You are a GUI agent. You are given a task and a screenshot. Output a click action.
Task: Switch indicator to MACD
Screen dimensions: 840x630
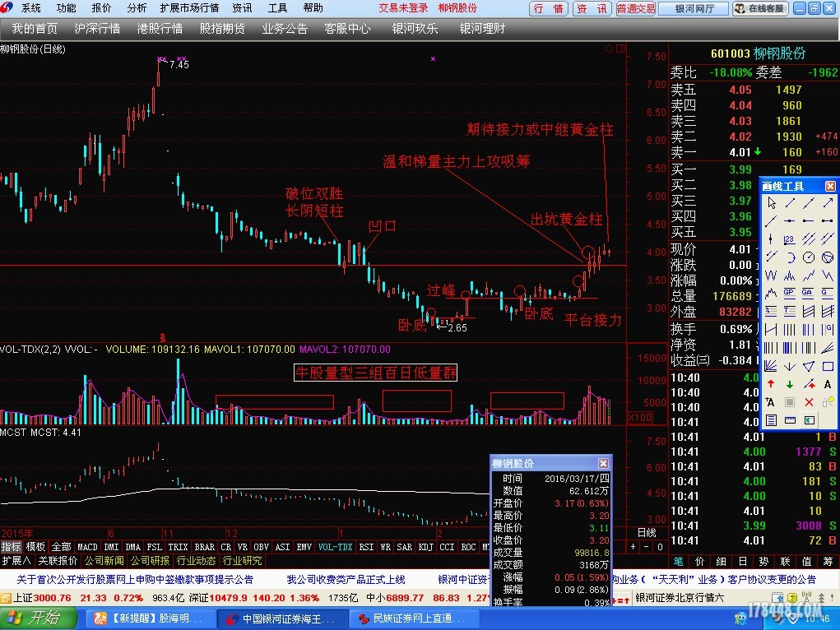coord(87,547)
